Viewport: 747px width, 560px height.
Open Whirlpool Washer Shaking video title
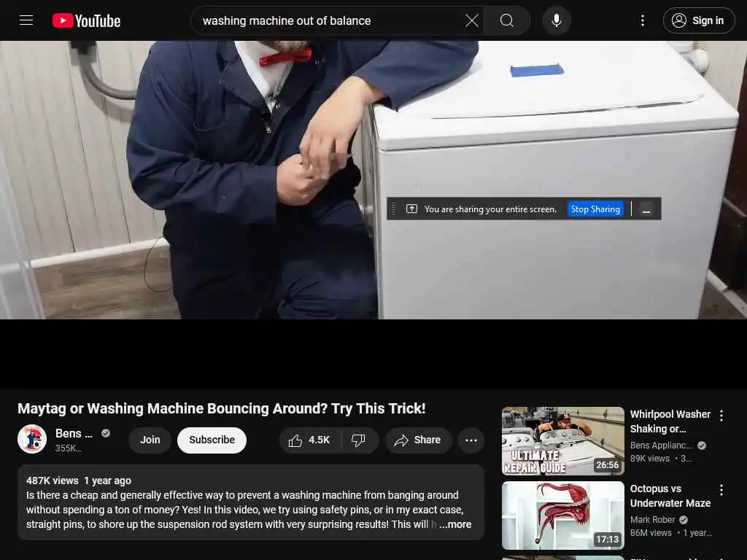click(x=670, y=421)
